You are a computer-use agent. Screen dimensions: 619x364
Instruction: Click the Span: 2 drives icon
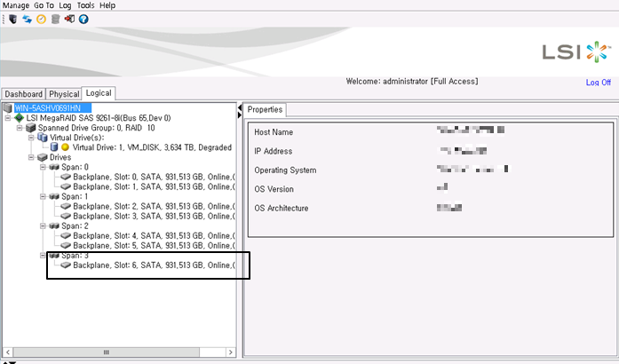54,226
